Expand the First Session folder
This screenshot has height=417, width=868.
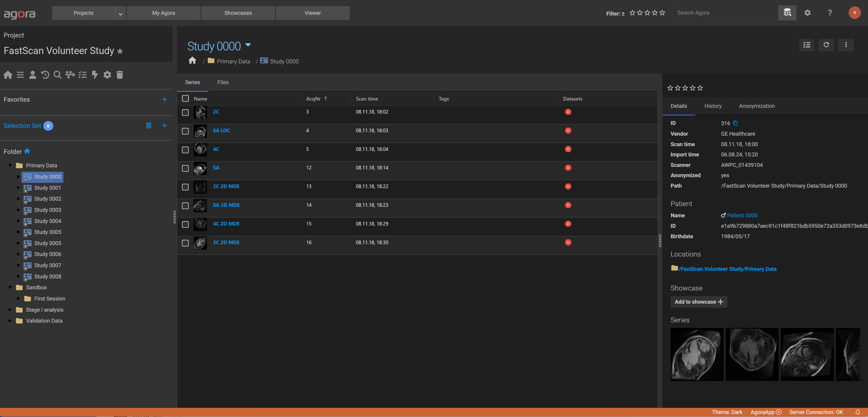18,298
